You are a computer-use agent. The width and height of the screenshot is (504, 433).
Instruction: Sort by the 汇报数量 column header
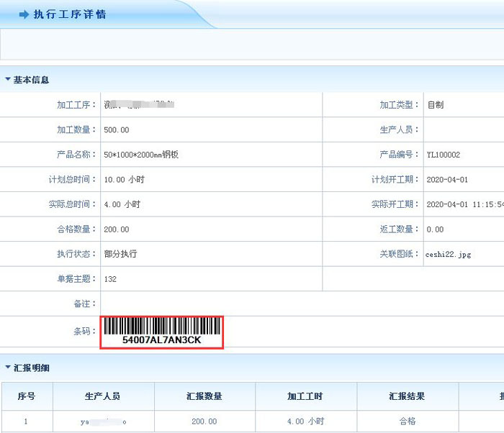point(204,396)
